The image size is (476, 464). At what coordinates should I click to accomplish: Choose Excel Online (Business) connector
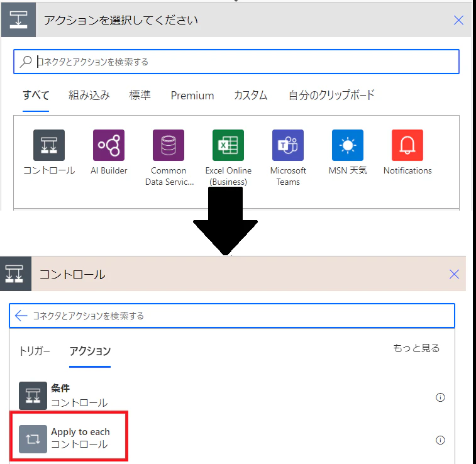pyautogui.click(x=228, y=145)
